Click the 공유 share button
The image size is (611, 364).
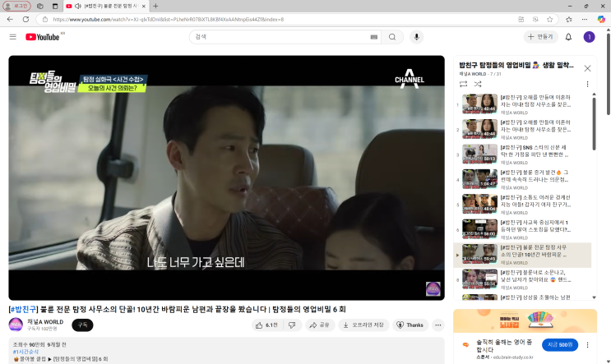pyautogui.click(x=320, y=325)
